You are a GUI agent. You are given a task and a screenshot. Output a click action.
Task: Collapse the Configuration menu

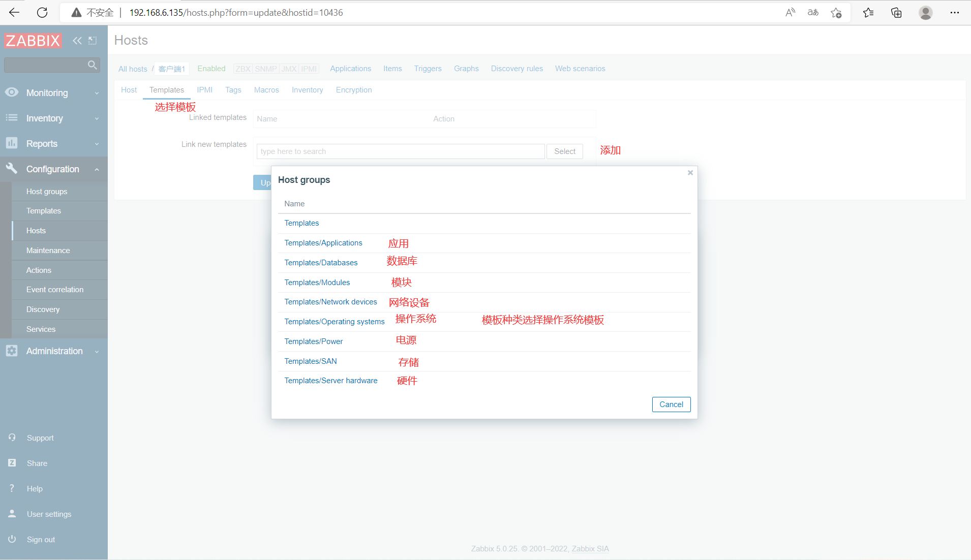53,169
